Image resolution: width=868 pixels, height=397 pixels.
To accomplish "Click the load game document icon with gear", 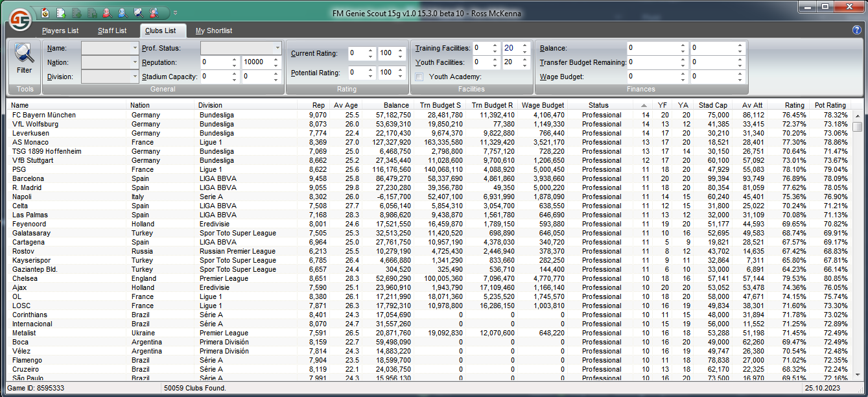I will (x=45, y=12).
